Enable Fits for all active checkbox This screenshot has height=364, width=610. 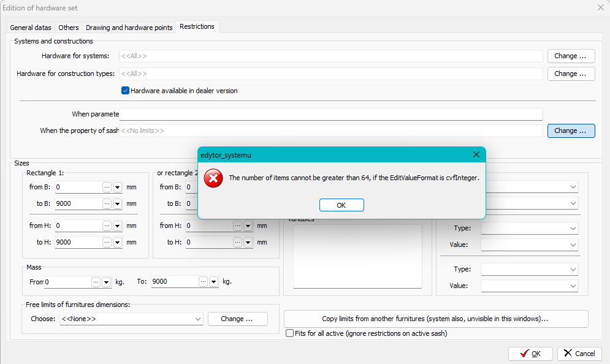290,333
